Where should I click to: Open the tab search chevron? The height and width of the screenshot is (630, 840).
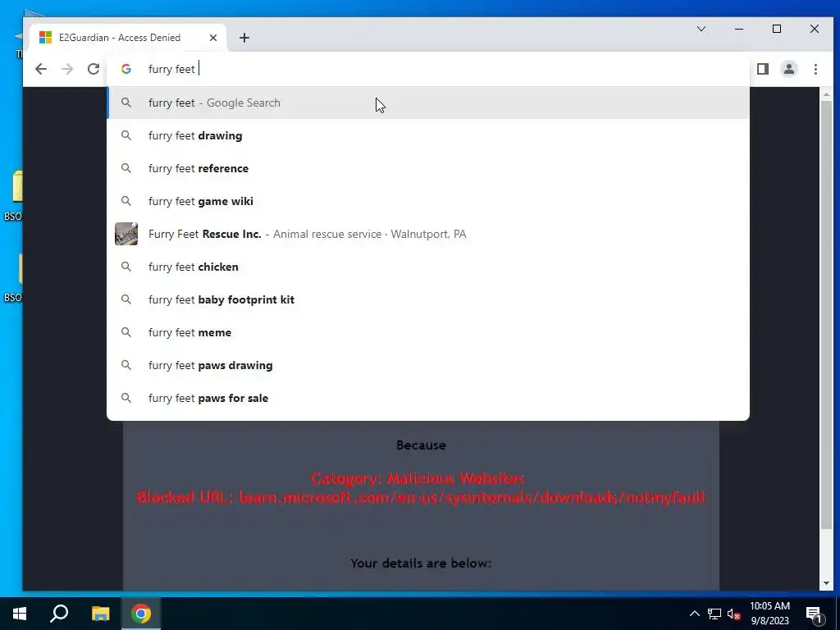click(701, 29)
